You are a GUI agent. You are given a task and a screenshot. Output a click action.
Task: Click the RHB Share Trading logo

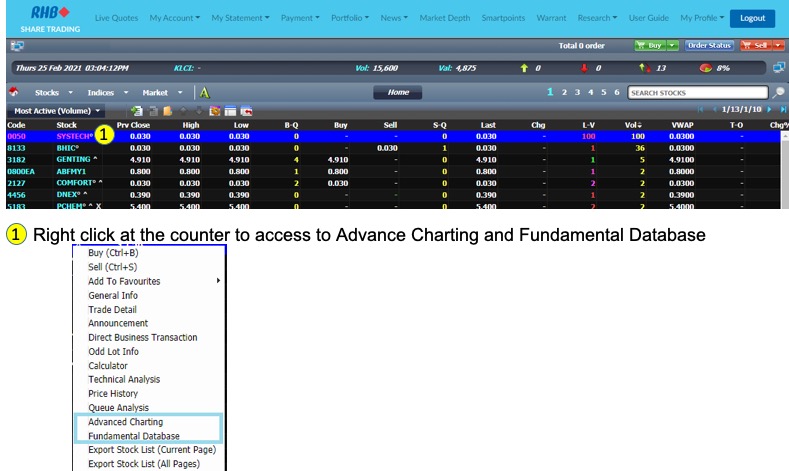(50, 19)
